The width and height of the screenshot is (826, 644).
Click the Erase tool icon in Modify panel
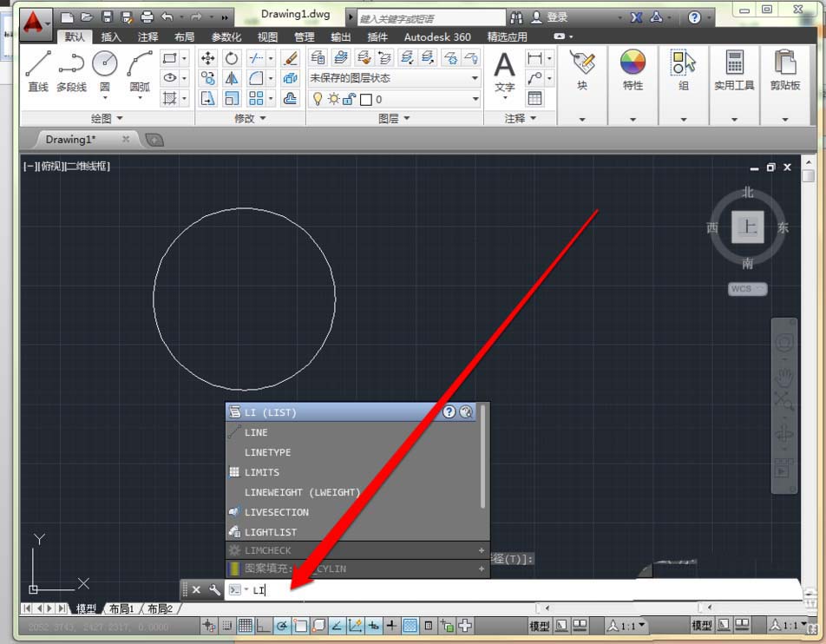pyautogui.click(x=290, y=58)
